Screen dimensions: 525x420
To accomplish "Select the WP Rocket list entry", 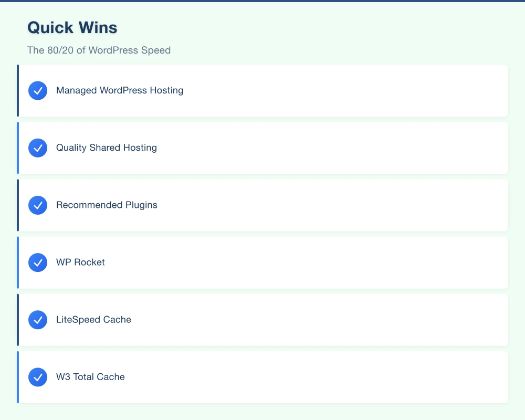I will coord(262,262).
